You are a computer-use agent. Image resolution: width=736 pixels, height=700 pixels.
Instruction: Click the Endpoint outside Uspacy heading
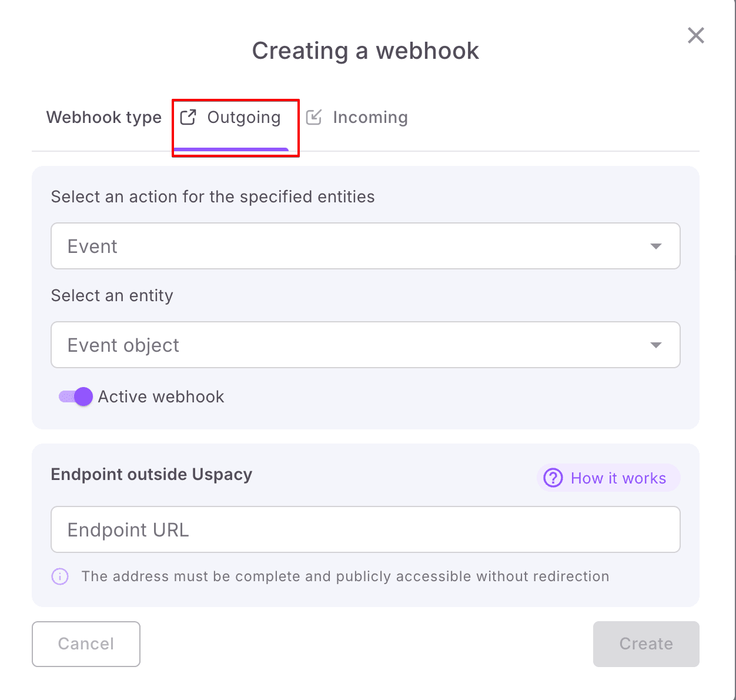(x=152, y=474)
